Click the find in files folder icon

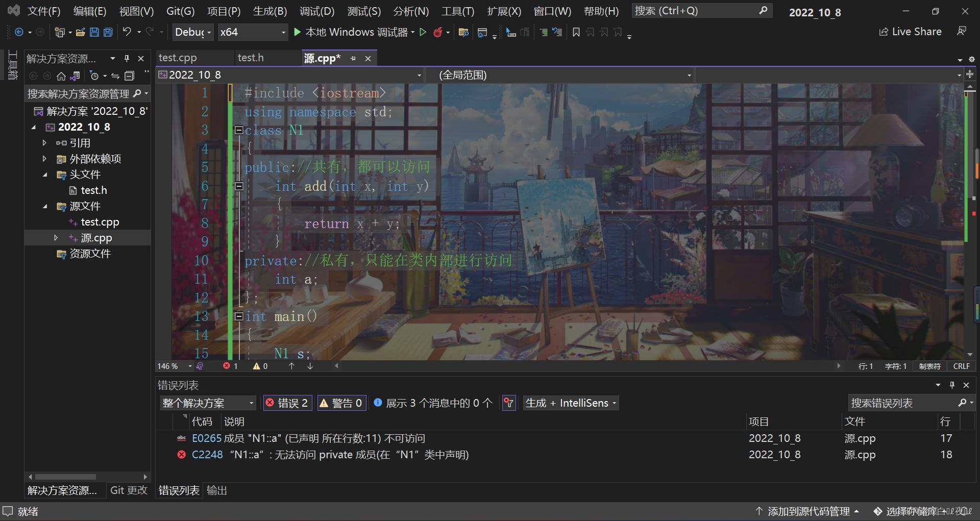point(463,32)
